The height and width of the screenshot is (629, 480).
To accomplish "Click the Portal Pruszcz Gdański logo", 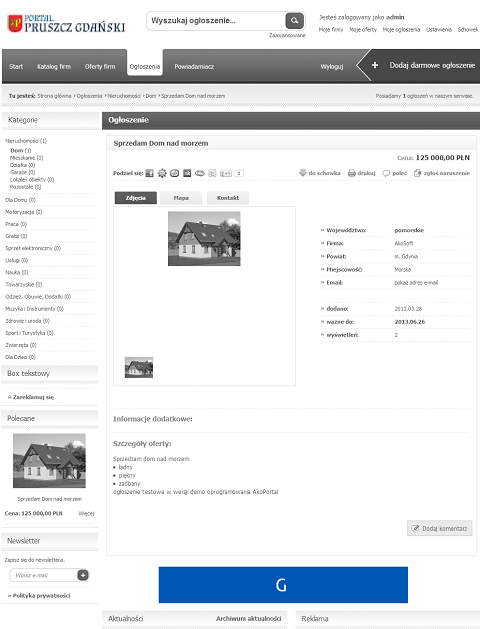I will point(66,23).
